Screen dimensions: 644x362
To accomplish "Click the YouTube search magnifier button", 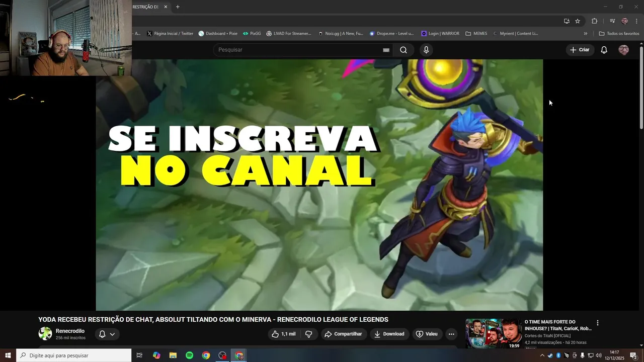I will coord(404,50).
